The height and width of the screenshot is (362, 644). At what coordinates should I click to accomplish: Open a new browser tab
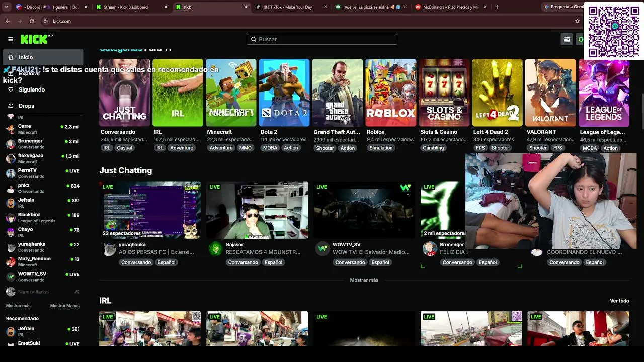[x=497, y=7]
